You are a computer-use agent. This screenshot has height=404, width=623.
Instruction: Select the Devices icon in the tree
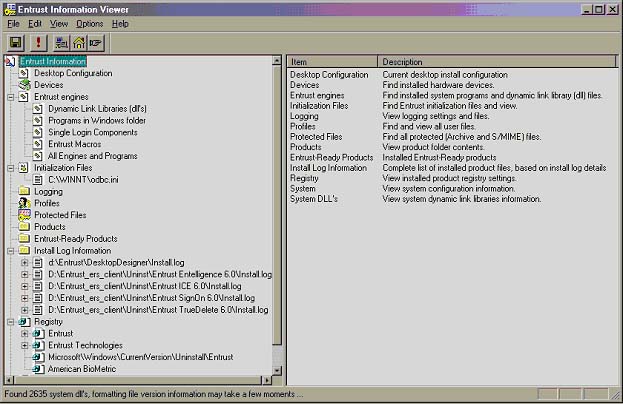pyautogui.click(x=24, y=85)
